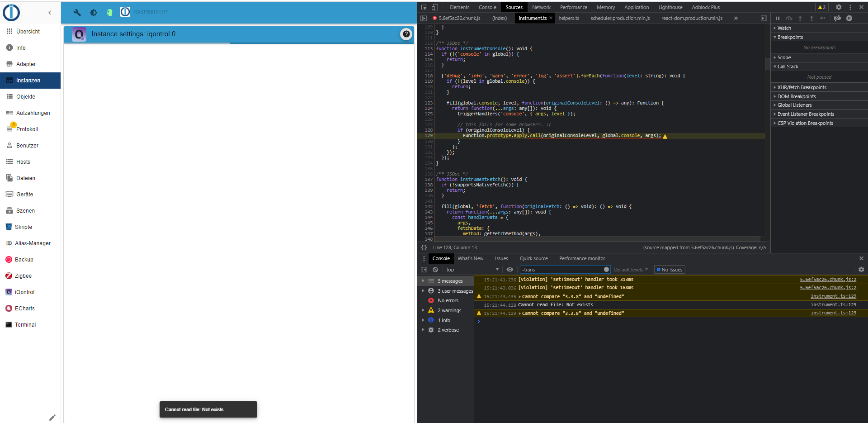Click the No Issues button
This screenshot has height=423, width=868.
click(670, 270)
